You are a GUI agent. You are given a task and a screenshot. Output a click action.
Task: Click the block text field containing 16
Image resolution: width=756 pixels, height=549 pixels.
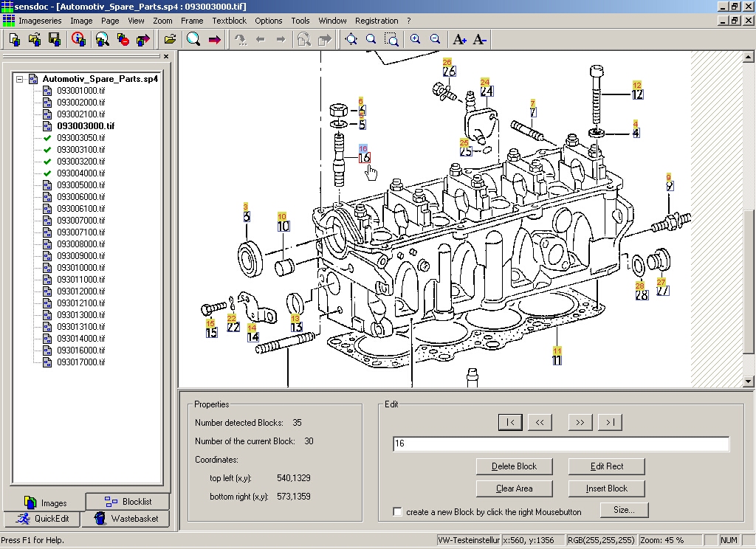coord(561,443)
